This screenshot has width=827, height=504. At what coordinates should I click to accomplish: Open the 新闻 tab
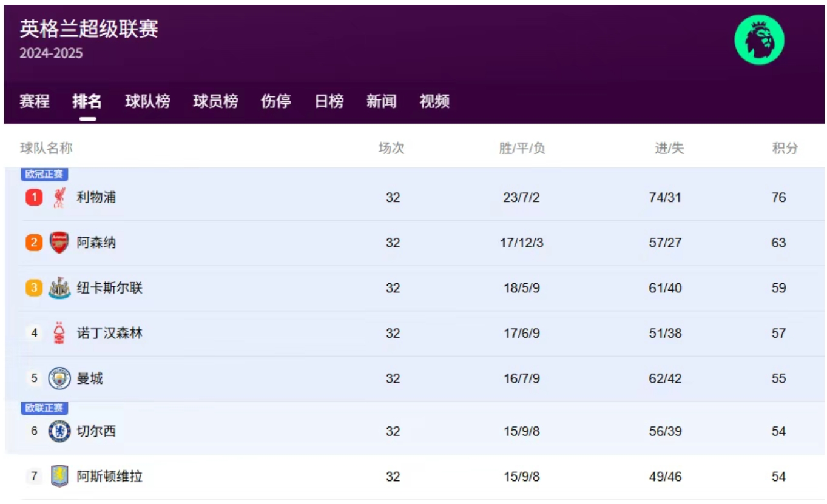pos(382,101)
